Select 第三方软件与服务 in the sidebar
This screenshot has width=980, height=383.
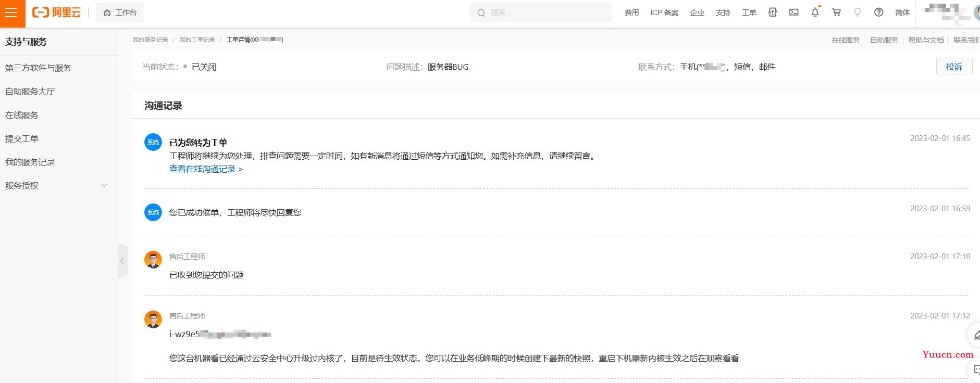[38, 68]
